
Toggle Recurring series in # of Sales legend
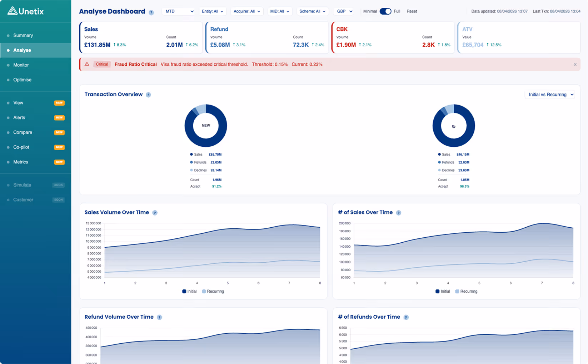[x=466, y=292]
